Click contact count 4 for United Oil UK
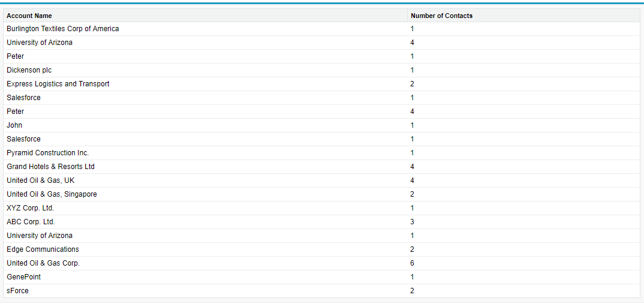The image size is (644, 307). point(412,180)
